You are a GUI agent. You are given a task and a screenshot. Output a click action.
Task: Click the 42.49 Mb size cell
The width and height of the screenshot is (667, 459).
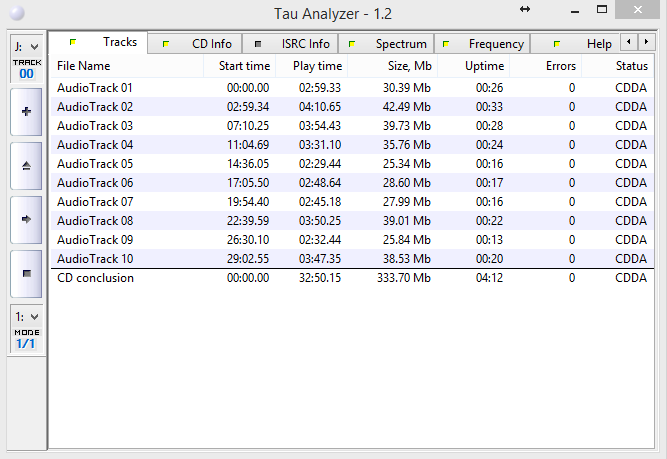[407, 107]
